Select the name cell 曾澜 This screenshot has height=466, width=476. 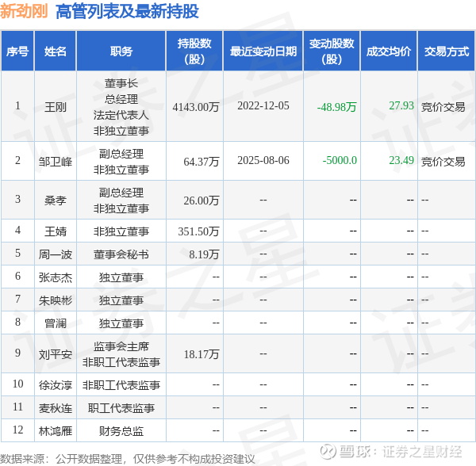coord(56,323)
